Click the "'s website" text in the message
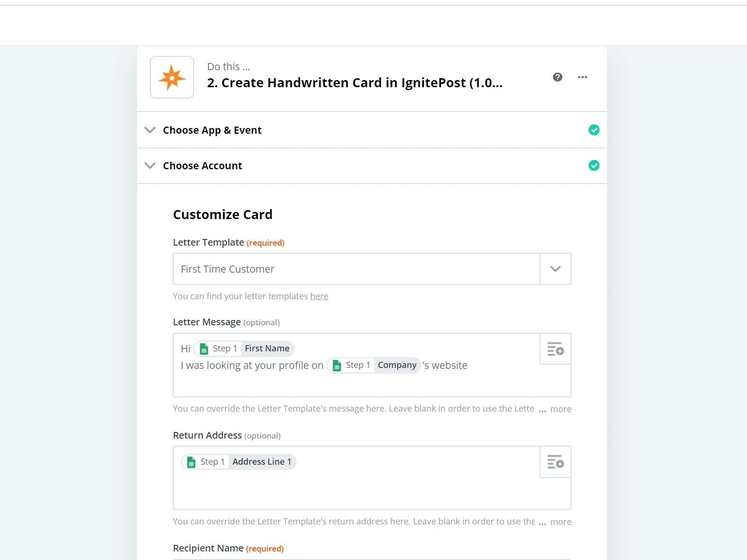The height and width of the screenshot is (560, 747). tap(445, 366)
